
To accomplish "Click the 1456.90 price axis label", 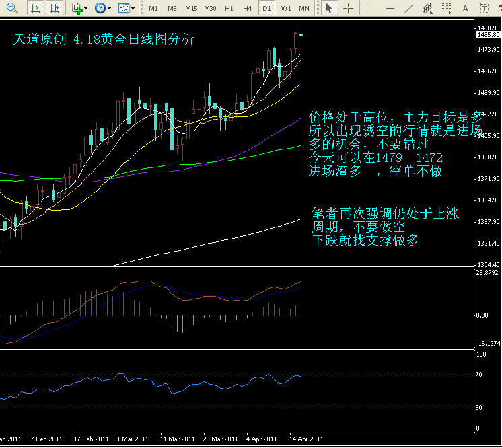I will [x=489, y=71].
